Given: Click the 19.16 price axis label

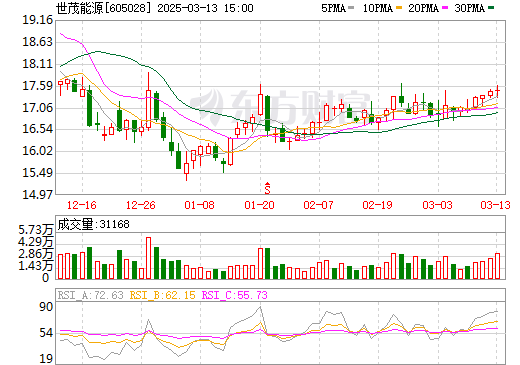Looking at the screenshot, I should click(38, 20).
